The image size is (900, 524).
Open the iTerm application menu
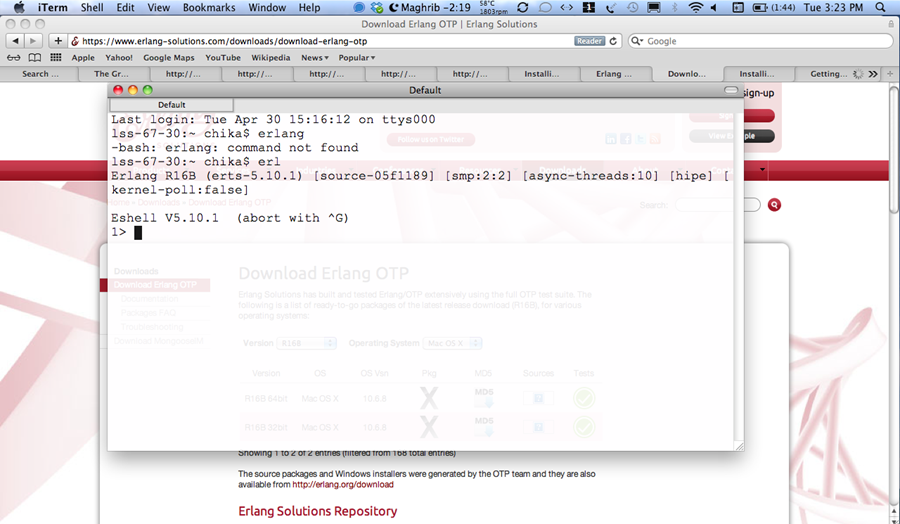point(53,7)
